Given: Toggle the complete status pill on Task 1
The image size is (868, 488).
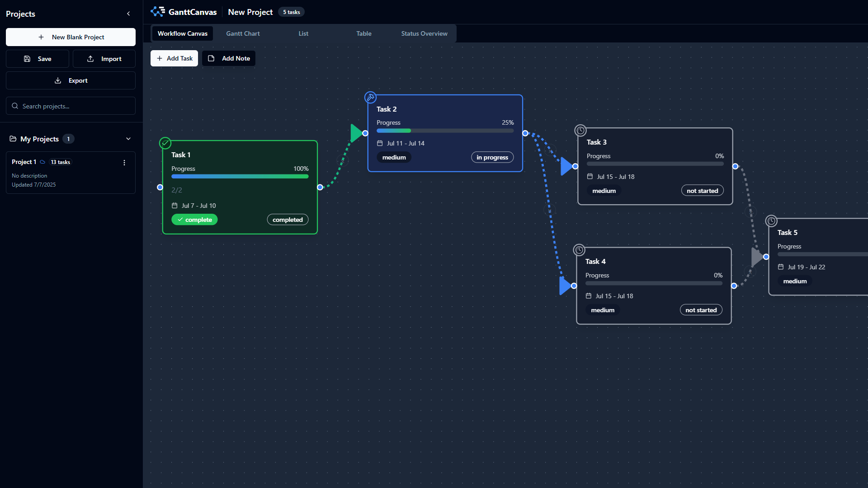Looking at the screenshot, I should coord(194,219).
